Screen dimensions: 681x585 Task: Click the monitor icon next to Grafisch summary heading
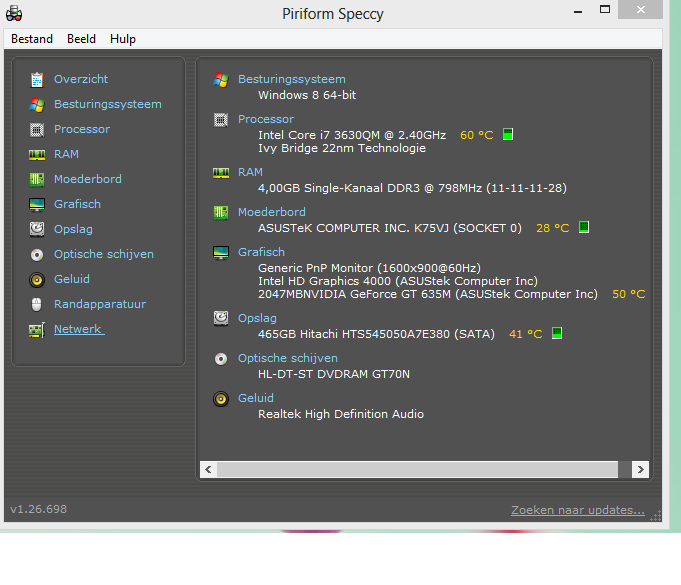pyautogui.click(x=221, y=252)
